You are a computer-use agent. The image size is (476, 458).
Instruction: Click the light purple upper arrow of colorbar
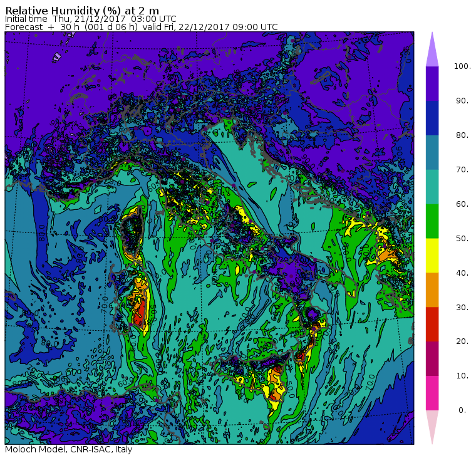(432, 49)
